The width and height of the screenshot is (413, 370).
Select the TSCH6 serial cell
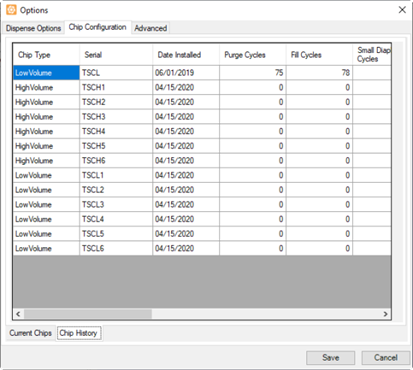(116, 161)
